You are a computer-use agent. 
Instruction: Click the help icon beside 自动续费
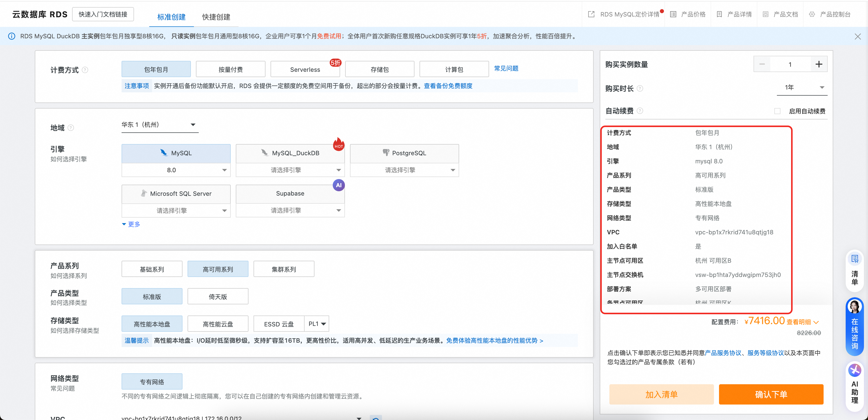pyautogui.click(x=640, y=111)
